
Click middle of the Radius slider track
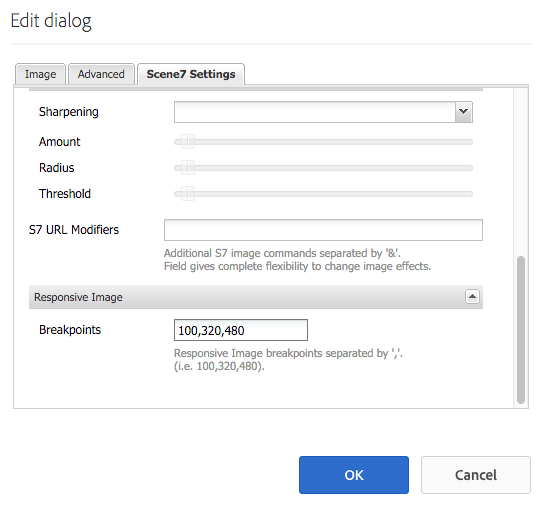tap(323, 168)
